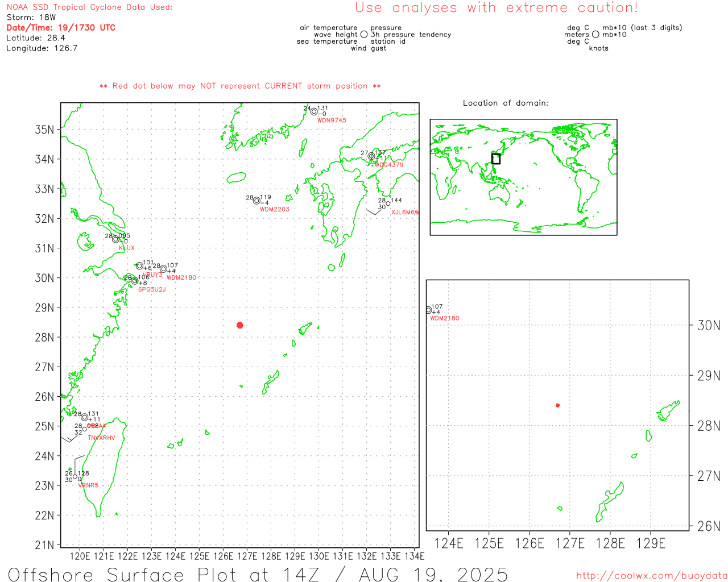Click the 21N latitude label on main map
Screen dimensions: 728x582
(x=44, y=545)
